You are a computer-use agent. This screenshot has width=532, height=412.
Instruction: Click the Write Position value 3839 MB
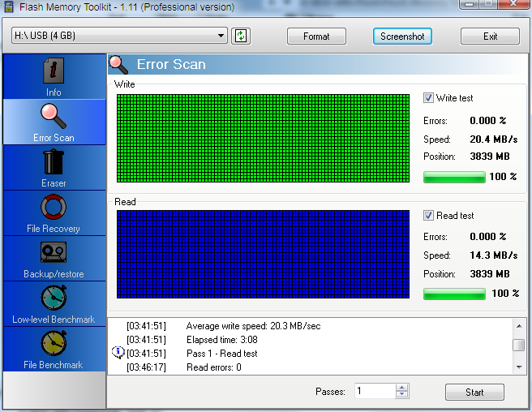tap(490, 157)
